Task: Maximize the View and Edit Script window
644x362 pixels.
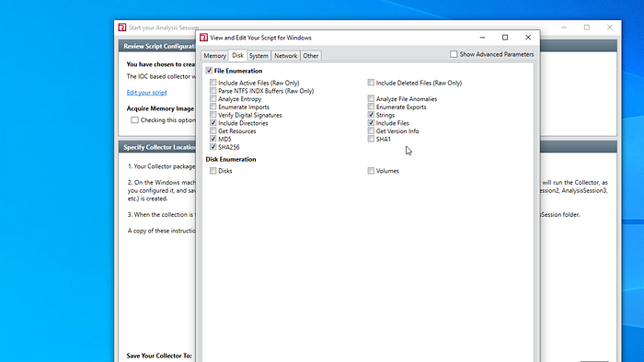Action: pos(505,38)
